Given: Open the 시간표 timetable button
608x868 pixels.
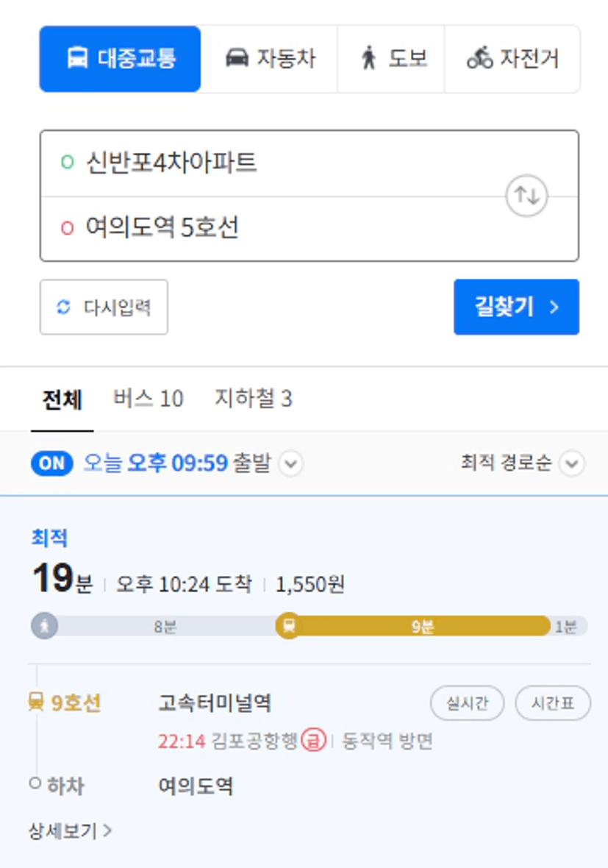Looking at the screenshot, I should (553, 703).
